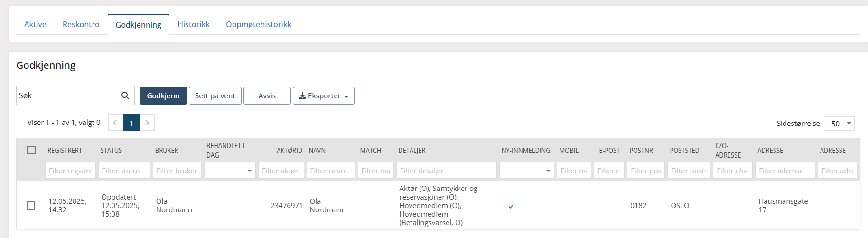The width and height of the screenshot is (868, 238).
Task: Tick the Ola Nordmann row checkbox
Action: [31, 206]
